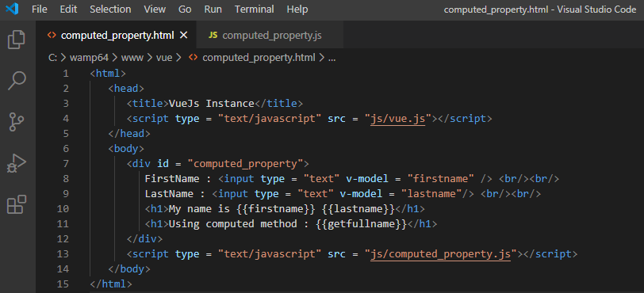This screenshot has height=293, width=644.
Task: Open the View menu
Action: pyautogui.click(x=155, y=10)
